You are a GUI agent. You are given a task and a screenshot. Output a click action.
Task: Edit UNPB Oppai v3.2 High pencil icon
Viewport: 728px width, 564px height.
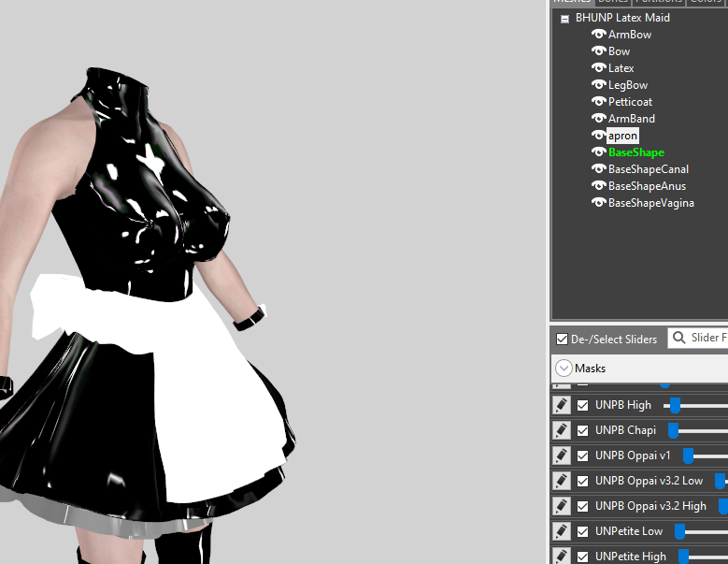[561, 506]
